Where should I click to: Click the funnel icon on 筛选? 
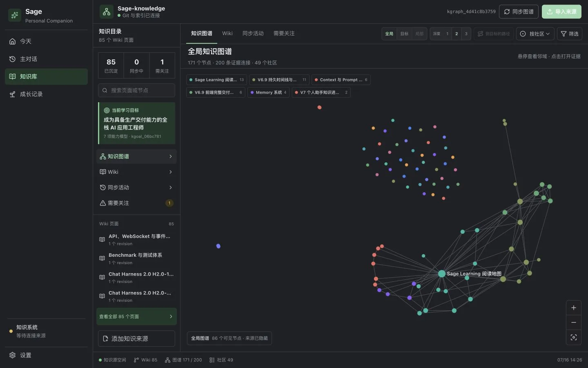[563, 34]
